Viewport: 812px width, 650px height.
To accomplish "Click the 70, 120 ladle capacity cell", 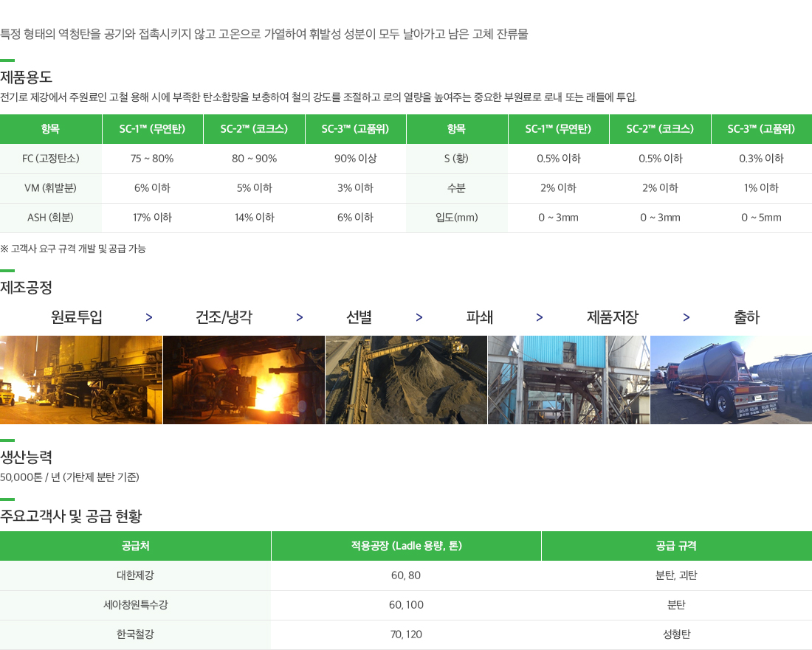I will coord(407,635).
